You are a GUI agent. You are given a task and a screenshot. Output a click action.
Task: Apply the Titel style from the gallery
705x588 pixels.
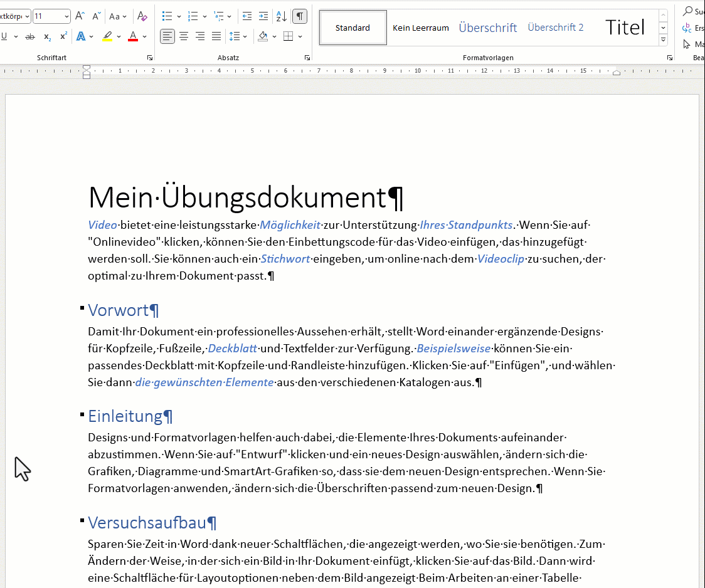tap(625, 28)
